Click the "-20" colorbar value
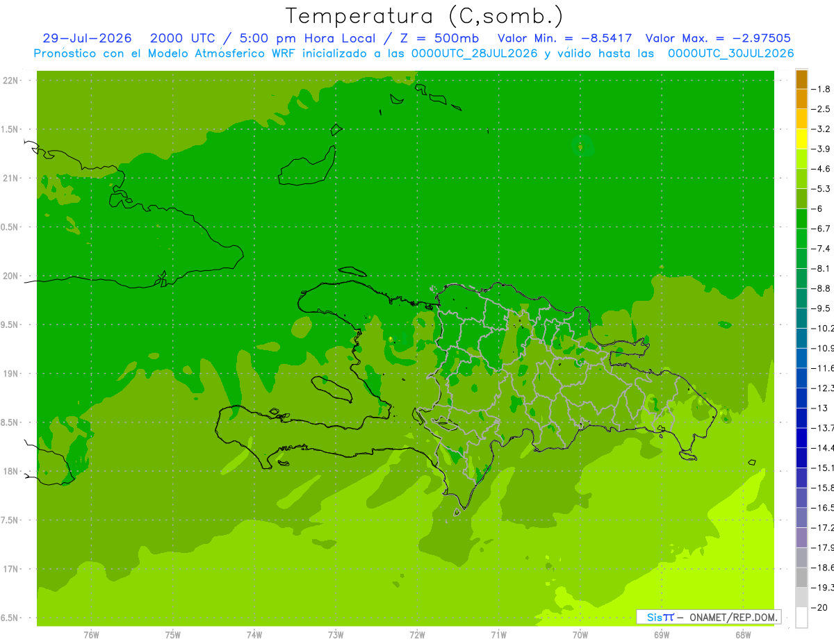Screen dimensions: 834x644 [x=820, y=607]
